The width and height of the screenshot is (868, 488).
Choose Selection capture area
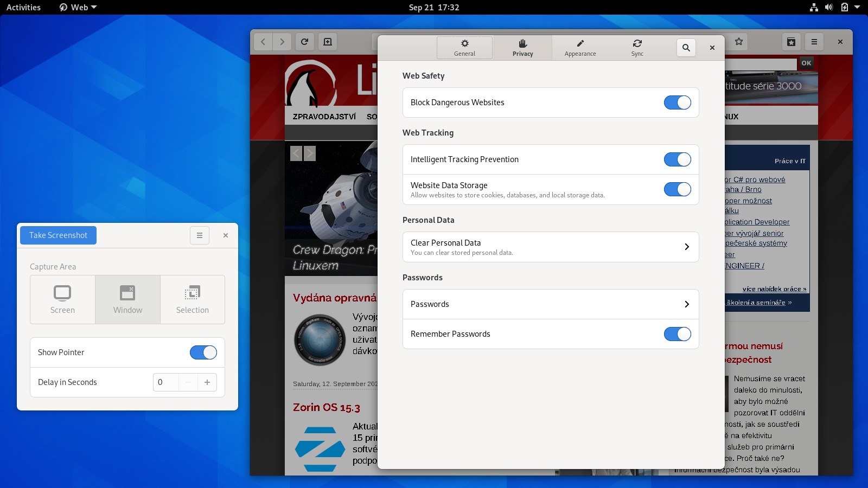coord(193,299)
